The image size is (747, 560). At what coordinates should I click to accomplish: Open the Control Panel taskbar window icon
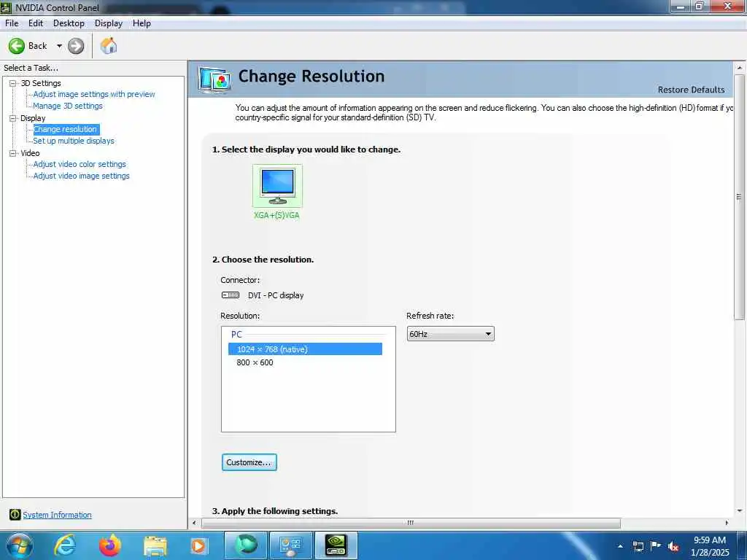(290, 545)
